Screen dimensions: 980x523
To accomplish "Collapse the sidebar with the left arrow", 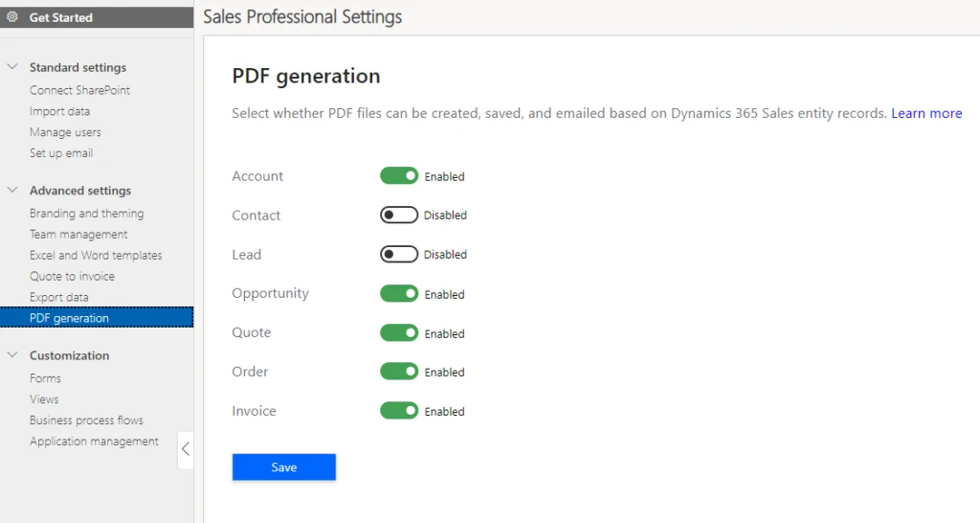I will [x=185, y=448].
